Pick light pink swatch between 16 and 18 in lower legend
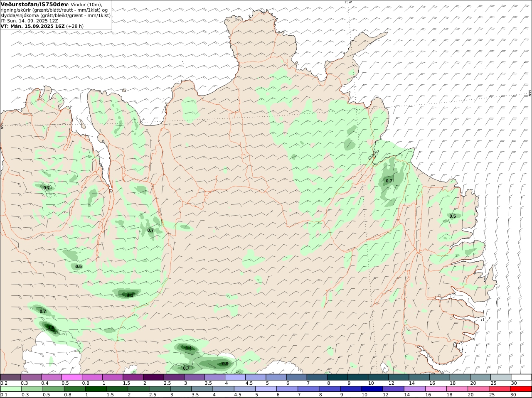 [436, 389]
